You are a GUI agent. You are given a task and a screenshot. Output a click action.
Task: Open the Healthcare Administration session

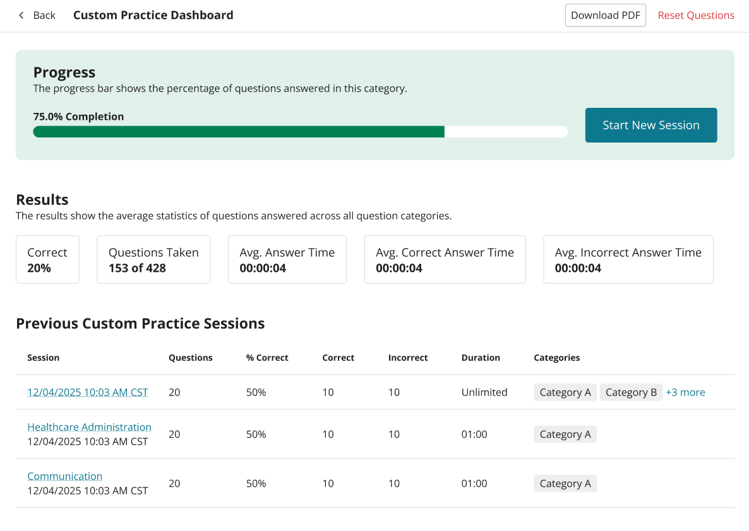click(89, 427)
